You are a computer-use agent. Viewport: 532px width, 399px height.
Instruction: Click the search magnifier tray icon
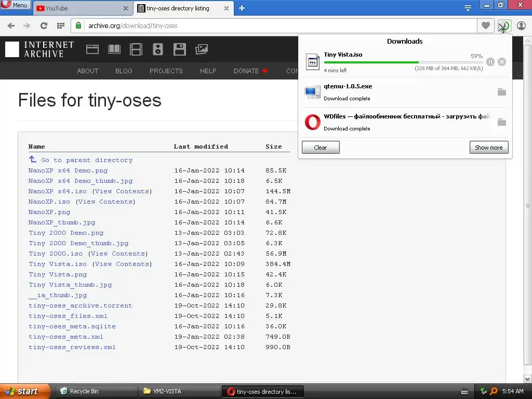494,391
